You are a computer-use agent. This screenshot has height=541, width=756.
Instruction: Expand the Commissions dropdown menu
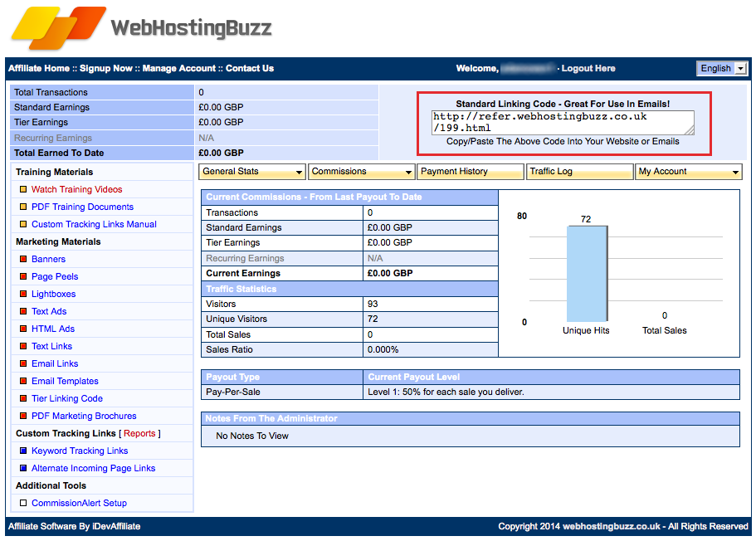click(361, 172)
